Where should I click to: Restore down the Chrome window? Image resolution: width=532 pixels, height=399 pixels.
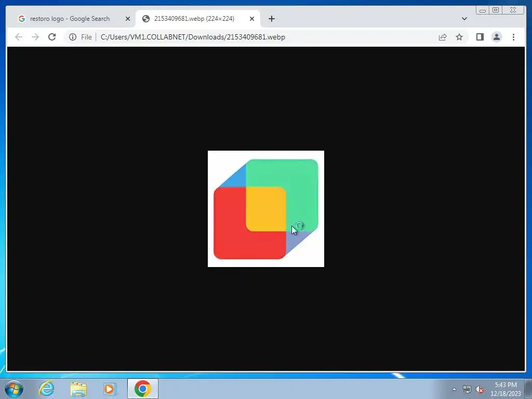(x=495, y=10)
